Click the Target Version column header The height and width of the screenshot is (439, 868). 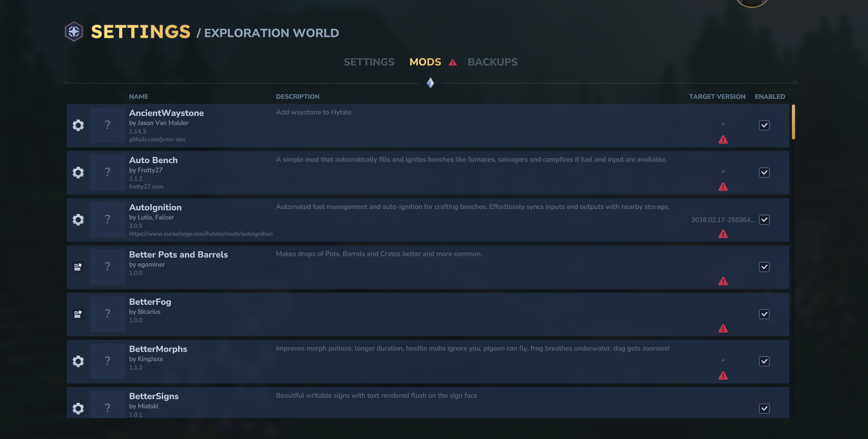pos(717,97)
